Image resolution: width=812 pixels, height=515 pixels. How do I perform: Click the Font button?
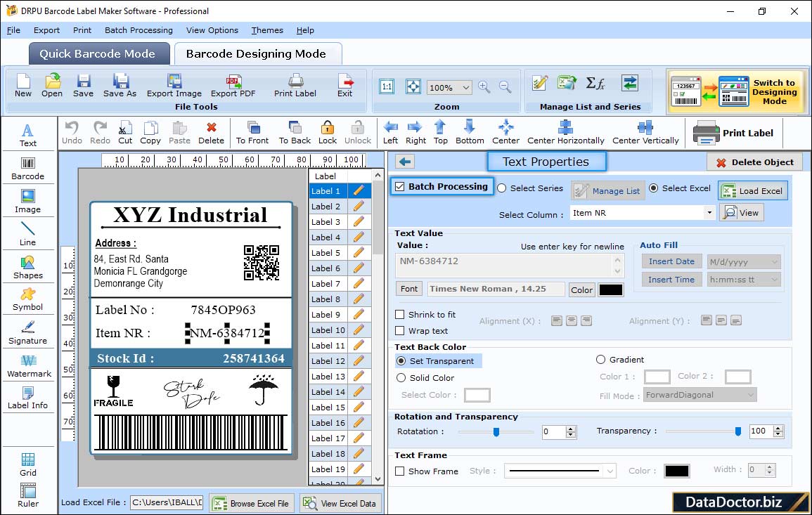coord(409,289)
